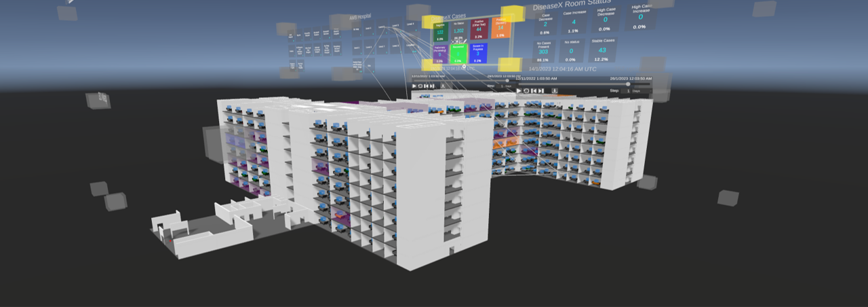
Task: Toggle the blue Screen In Progress tile
Action: click(x=479, y=55)
